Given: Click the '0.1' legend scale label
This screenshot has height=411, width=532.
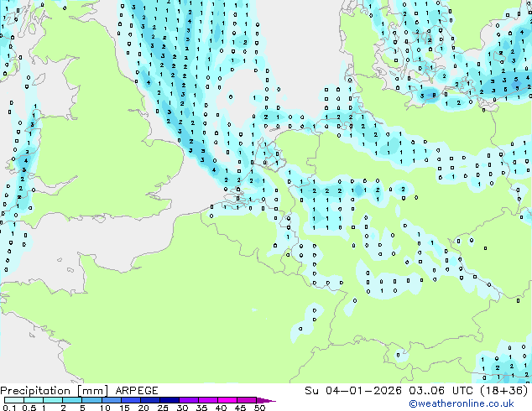Looking at the screenshot, I should pos(9,408).
